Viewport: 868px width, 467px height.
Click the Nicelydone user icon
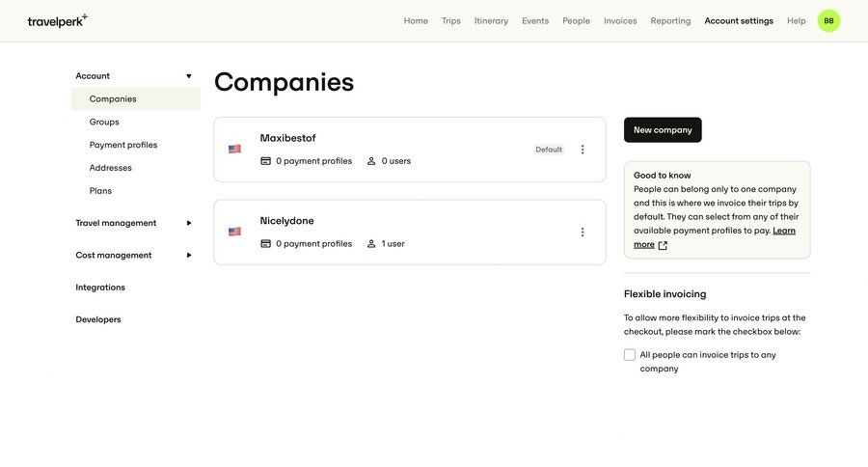tap(371, 244)
